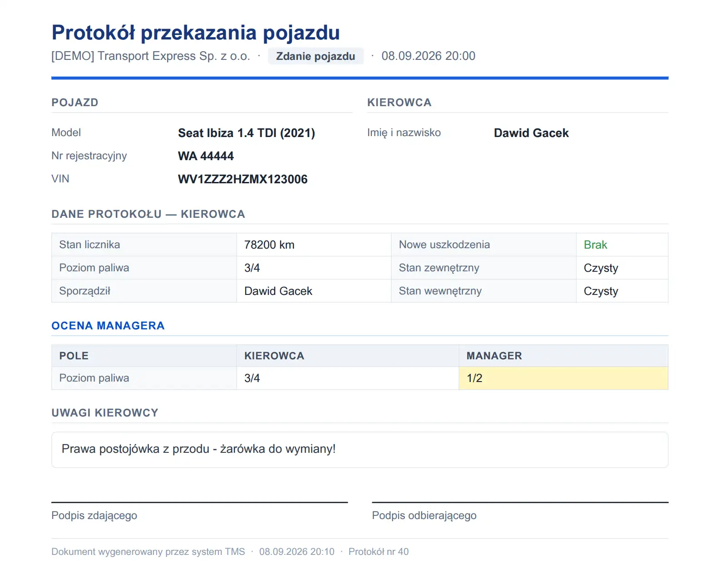
Task: Click the 'Stan licznika' cell
Action: pos(144,245)
